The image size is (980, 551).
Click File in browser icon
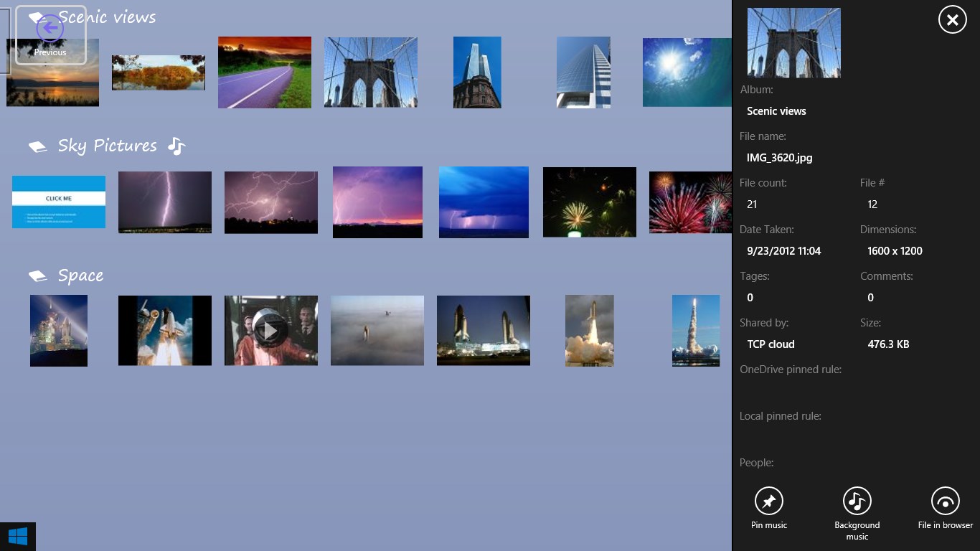945,501
